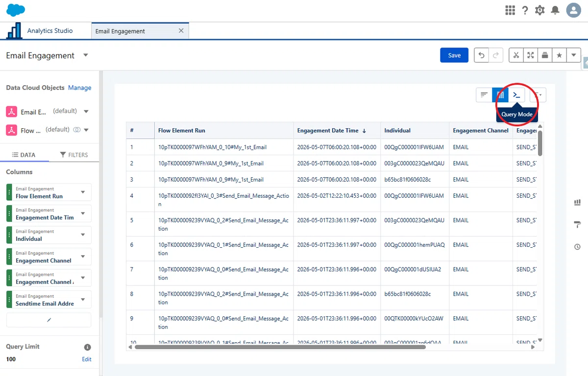
Task: Click the Redo arrow button
Action: pyautogui.click(x=496, y=55)
